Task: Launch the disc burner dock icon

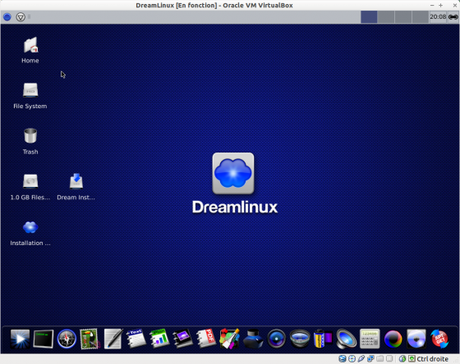Action: (x=416, y=339)
